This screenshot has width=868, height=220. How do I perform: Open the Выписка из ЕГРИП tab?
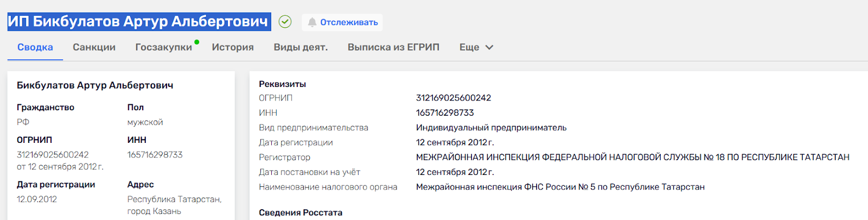[x=393, y=47]
